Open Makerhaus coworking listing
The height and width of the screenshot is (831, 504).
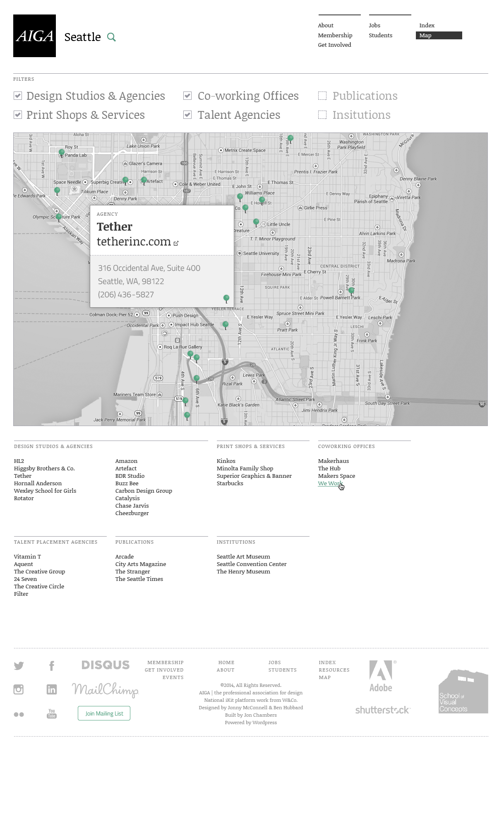pyautogui.click(x=334, y=461)
